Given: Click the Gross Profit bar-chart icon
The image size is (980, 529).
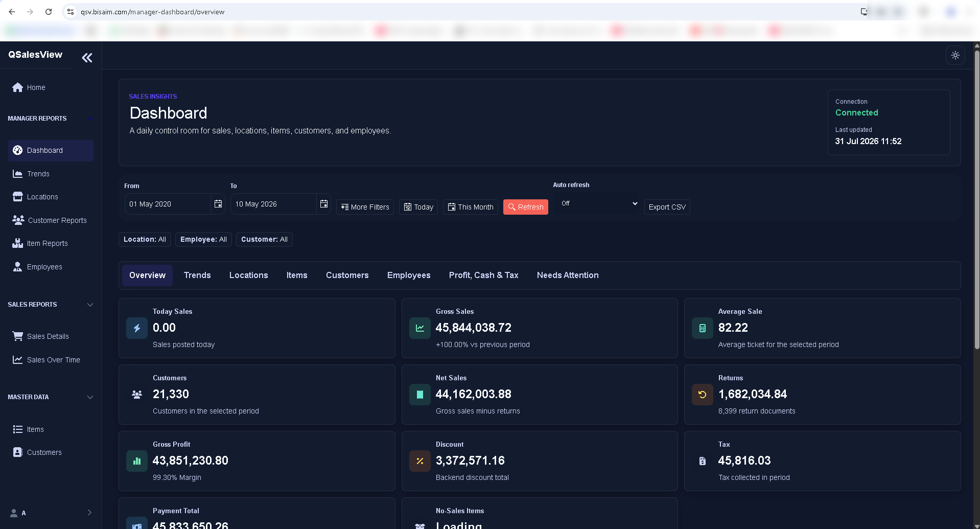Looking at the screenshot, I should (x=137, y=461).
